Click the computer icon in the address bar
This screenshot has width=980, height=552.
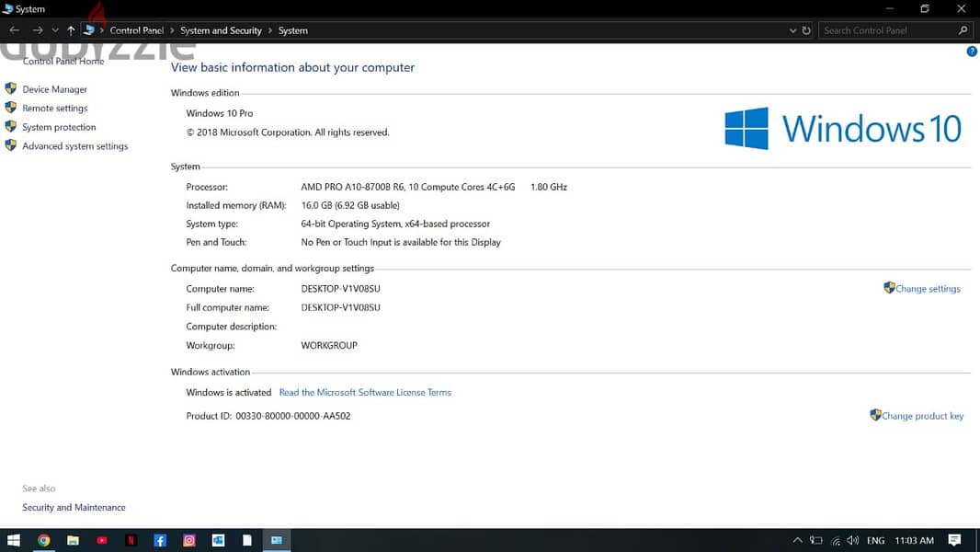tap(89, 30)
